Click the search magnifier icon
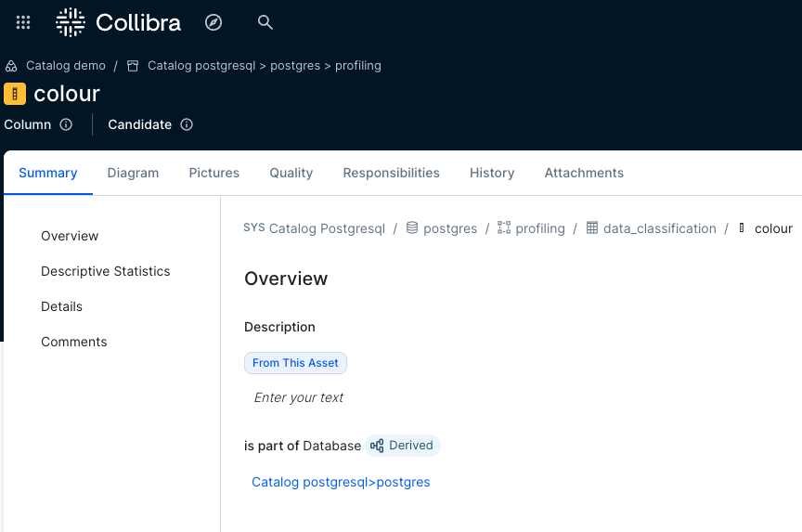The width and height of the screenshot is (802, 532). pyautogui.click(x=265, y=22)
